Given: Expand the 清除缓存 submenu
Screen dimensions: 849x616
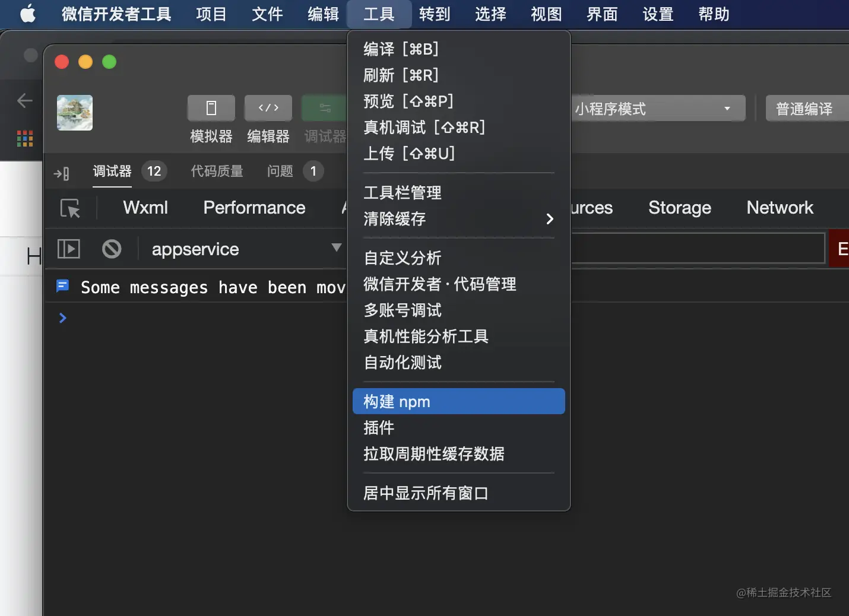Looking at the screenshot, I should click(458, 218).
